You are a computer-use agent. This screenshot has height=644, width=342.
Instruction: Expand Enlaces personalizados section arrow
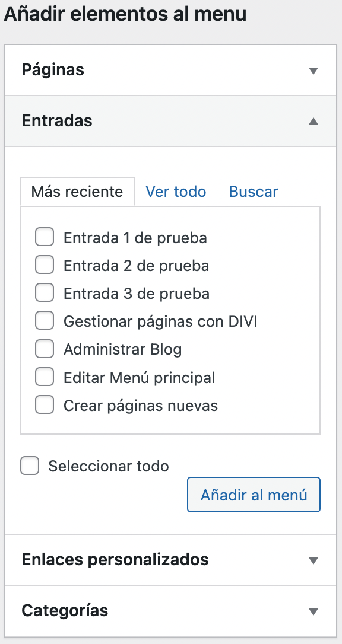click(313, 560)
